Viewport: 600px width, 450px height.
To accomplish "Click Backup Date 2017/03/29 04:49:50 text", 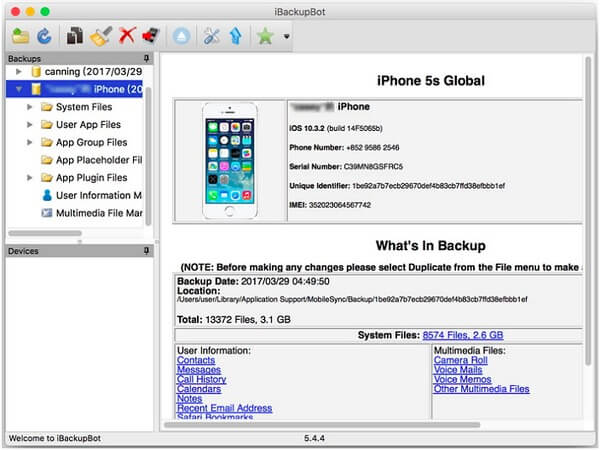I will point(253,281).
